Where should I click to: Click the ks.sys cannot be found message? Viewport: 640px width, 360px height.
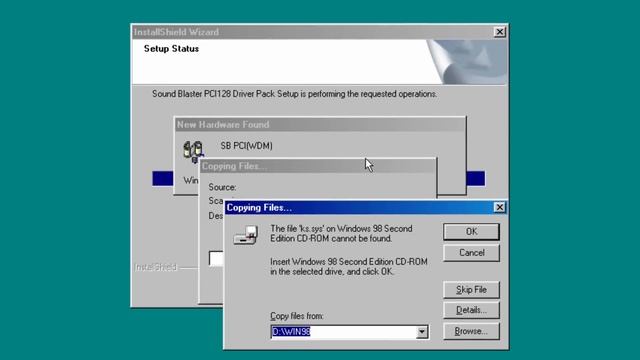pyautogui.click(x=341, y=233)
